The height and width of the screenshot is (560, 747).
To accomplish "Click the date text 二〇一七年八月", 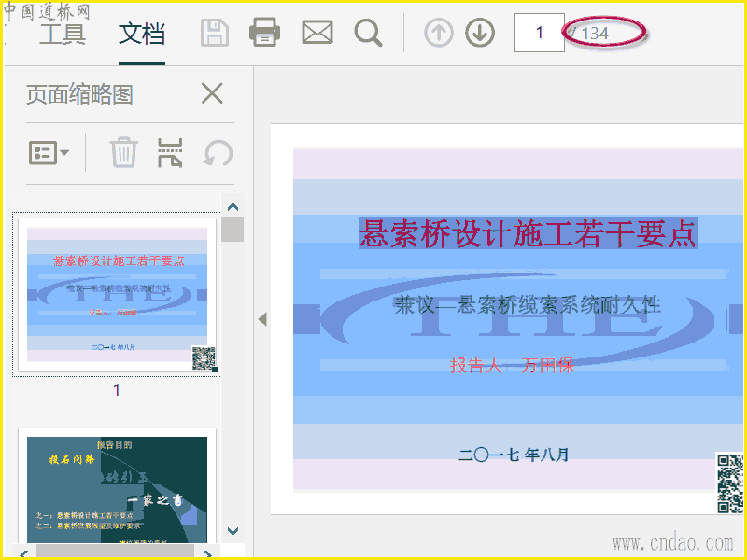I will 514,455.
